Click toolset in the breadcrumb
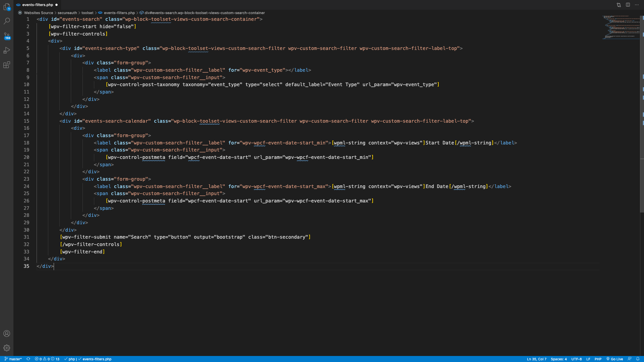Viewport: 644px width, 362px height. 87,13
